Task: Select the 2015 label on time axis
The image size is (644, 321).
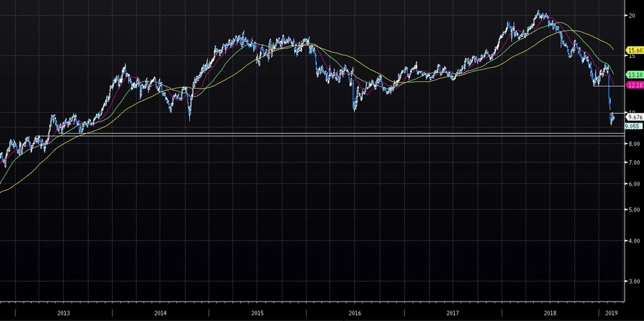Action: (258, 313)
